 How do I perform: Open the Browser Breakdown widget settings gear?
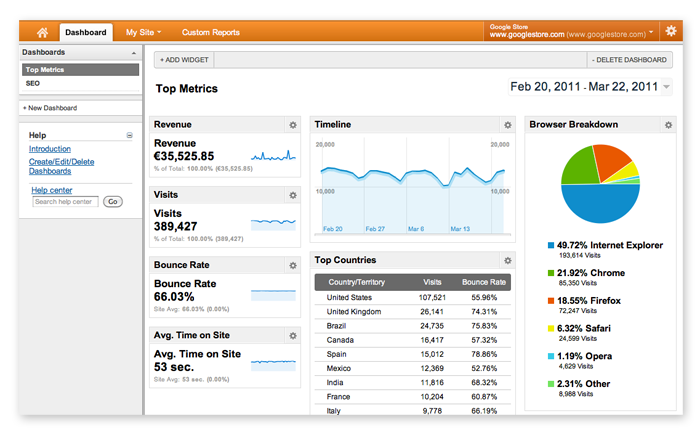[668, 125]
